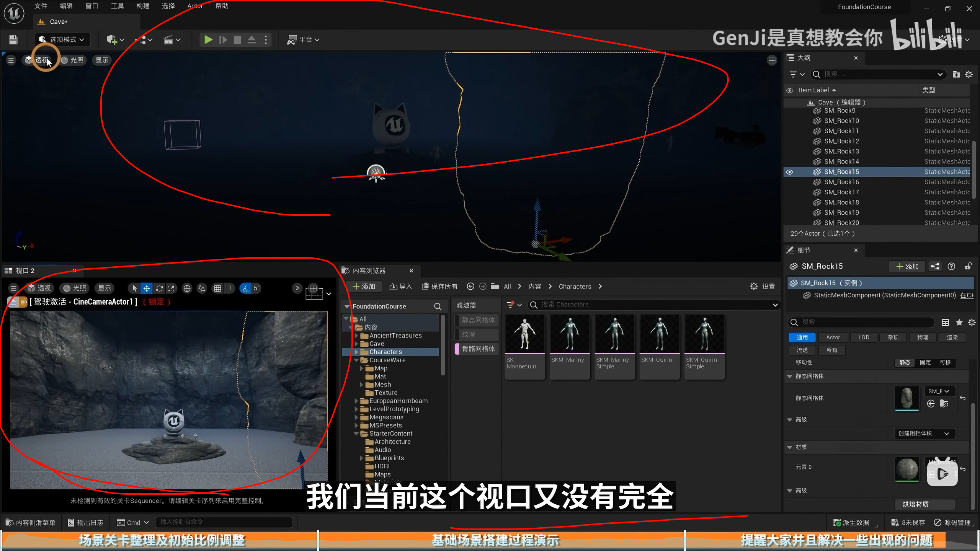Open the 工具 menu
This screenshot has width=980, height=551.
point(117,6)
